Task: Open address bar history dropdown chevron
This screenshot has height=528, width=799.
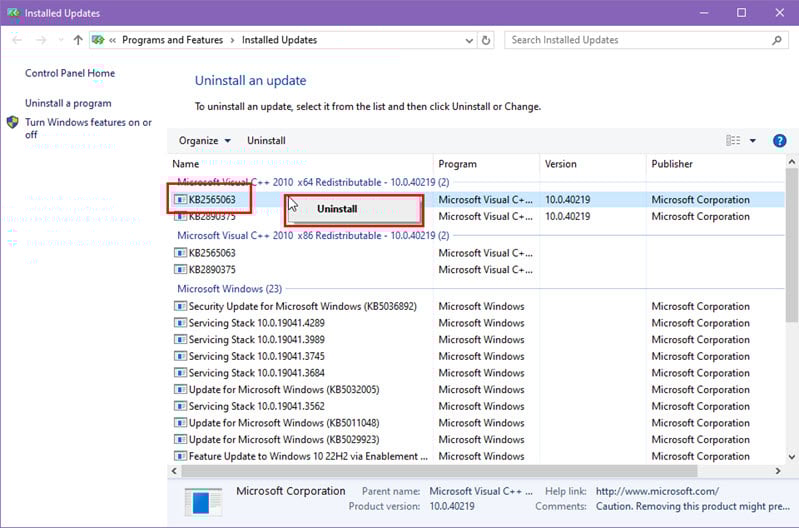Action: click(469, 40)
